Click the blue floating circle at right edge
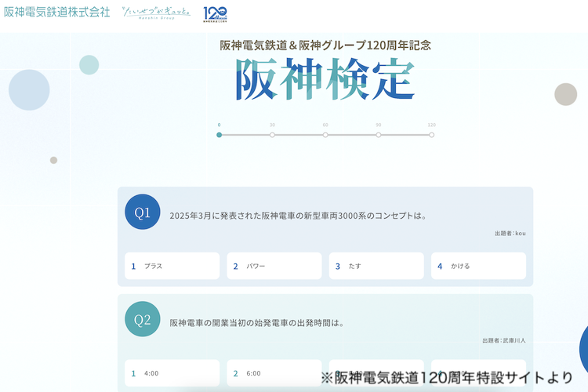The image size is (588, 392). (583, 347)
